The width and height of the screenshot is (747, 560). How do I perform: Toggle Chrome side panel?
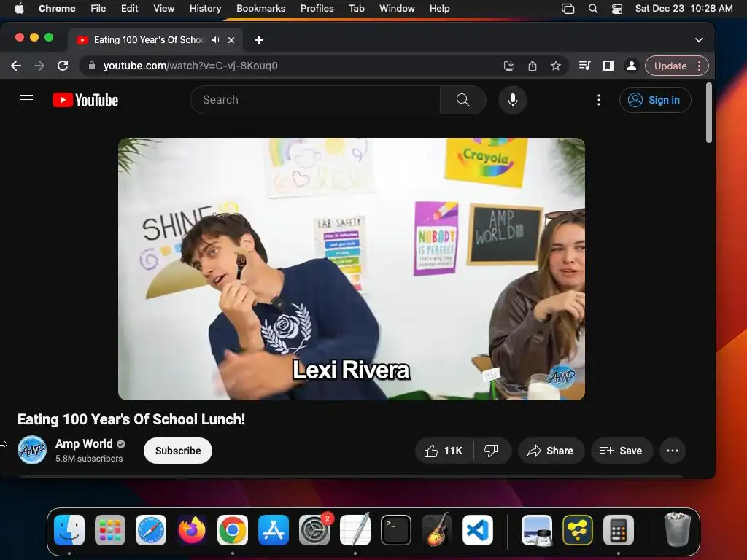(x=608, y=66)
